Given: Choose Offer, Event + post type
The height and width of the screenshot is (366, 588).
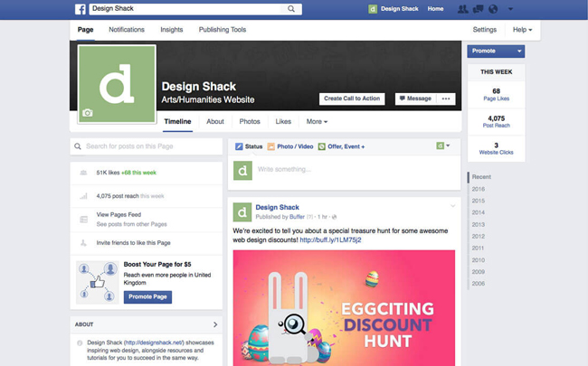Looking at the screenshot, I should (341, 146).
